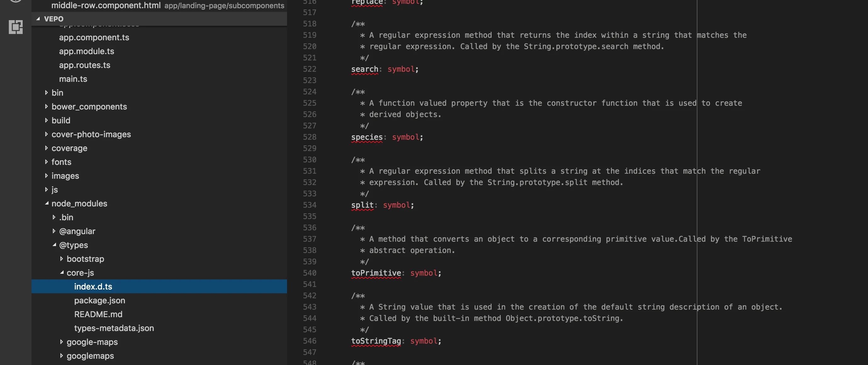The width and height of the screenshot is (868, 365).
Task: Open app.component.ts file
Action: pyautogui.click(x=94, y=37)
